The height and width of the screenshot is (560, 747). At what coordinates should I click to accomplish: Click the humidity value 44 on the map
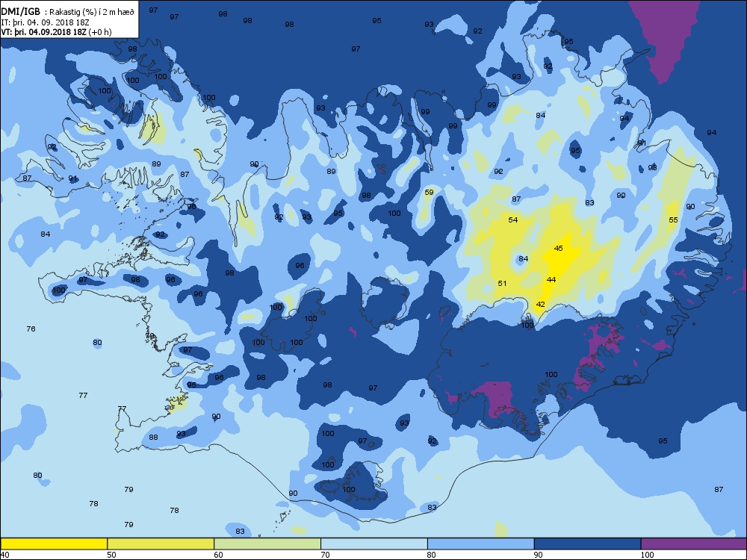pos(551,279)
